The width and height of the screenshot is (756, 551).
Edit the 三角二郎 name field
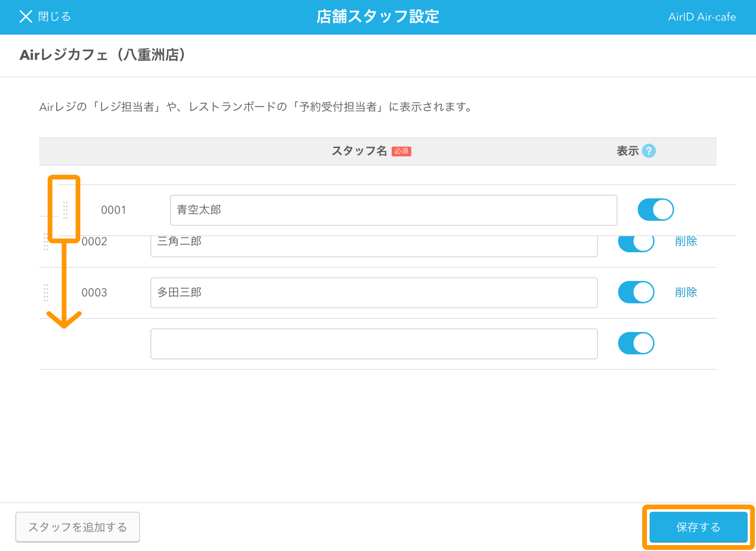coord(373,246)
